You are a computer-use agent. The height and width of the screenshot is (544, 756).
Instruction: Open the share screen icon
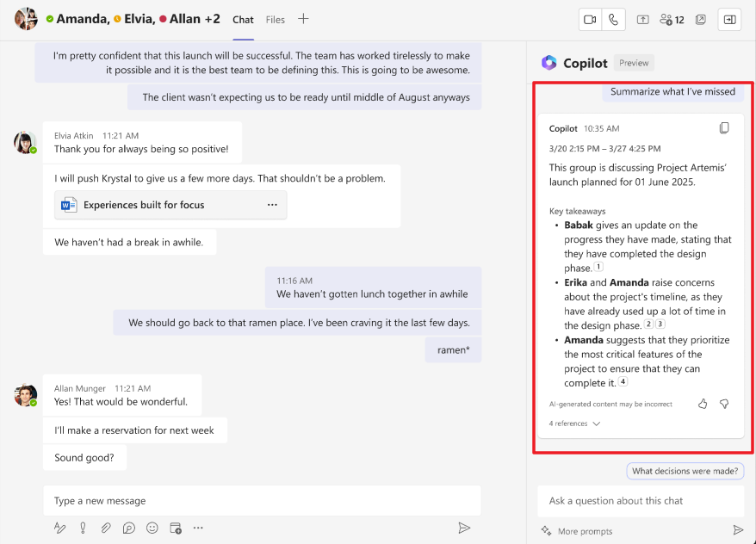tap(642, 20)
